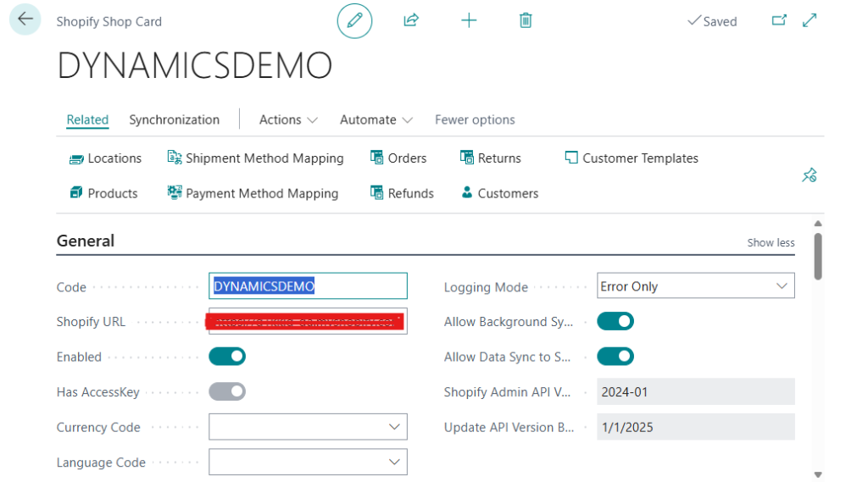Click the pin action bar icon
Viewport: 868px width, 482px height.
tap(810, 175)
